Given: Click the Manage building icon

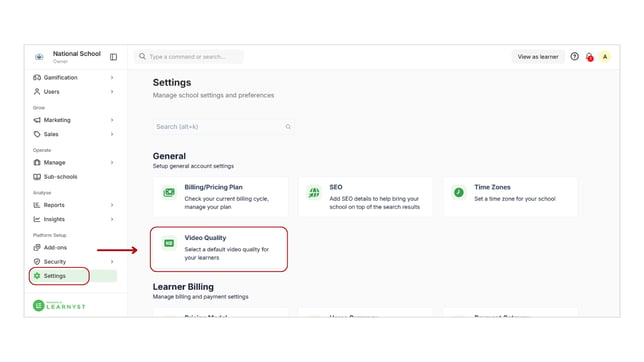Looking at the screenshot, I should click(x=37, y=162).
